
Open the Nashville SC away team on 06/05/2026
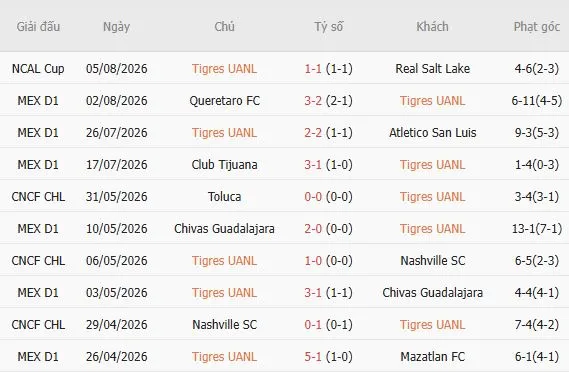coord(432,261)
